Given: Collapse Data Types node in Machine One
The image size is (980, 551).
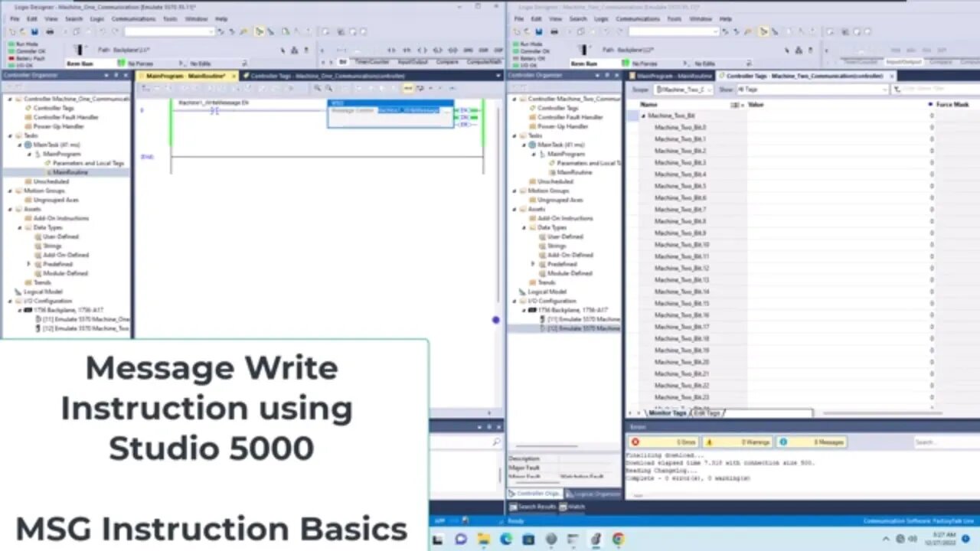Looking at the screenshot, I should coord(20,227).
